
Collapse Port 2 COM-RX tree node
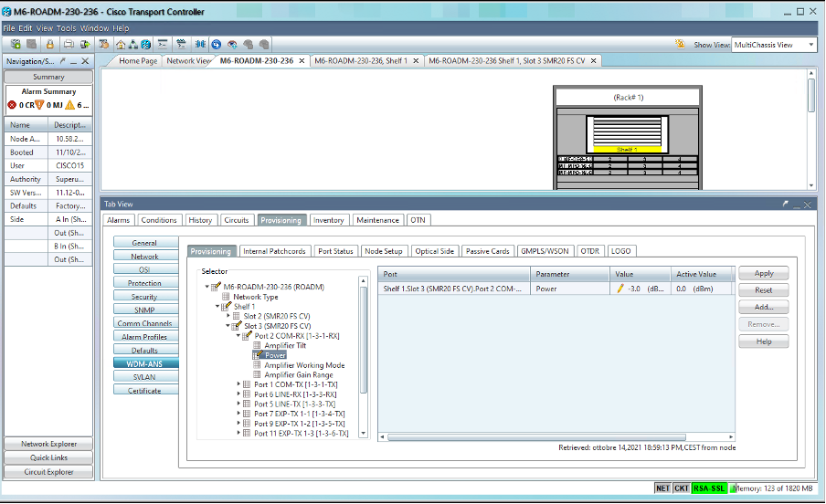coord(238,335)
